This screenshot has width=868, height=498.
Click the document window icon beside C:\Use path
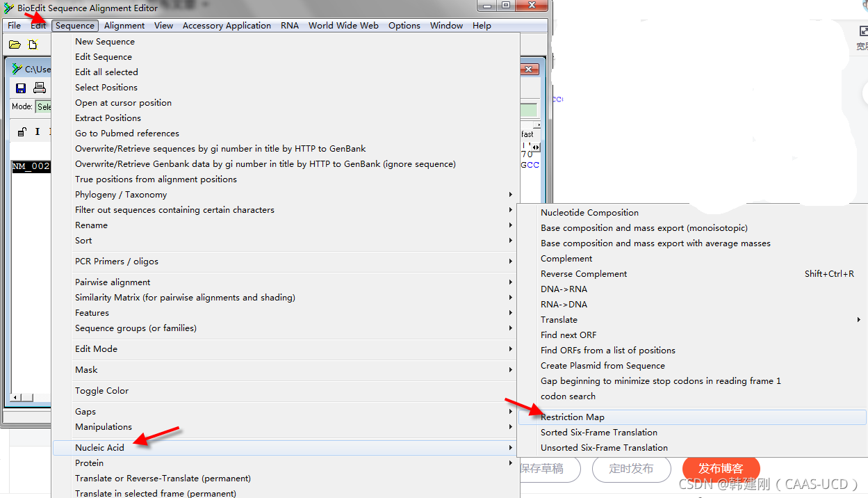tap(17, 69)
